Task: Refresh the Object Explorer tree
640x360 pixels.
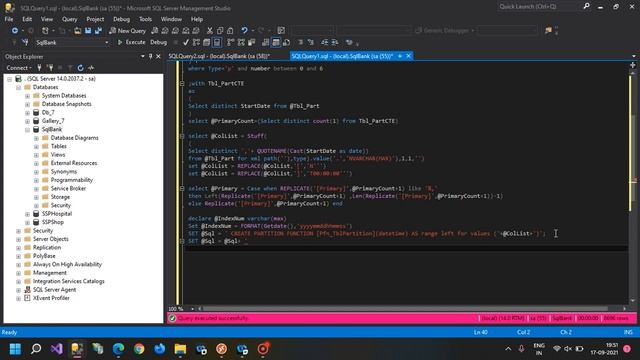Action: point(80,68)
